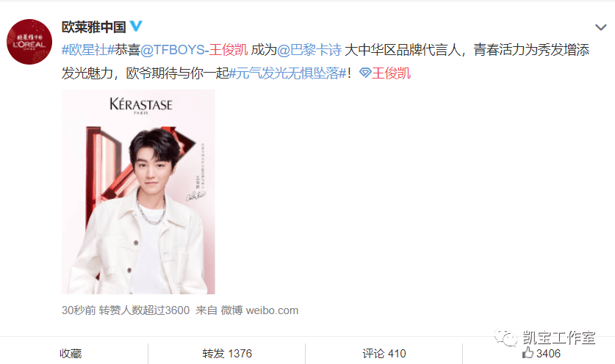The width and height of the screenshot is (615, 364).
Task: Click the diamond super-topic icon before 王俊凯
Action: coord(365,73)
